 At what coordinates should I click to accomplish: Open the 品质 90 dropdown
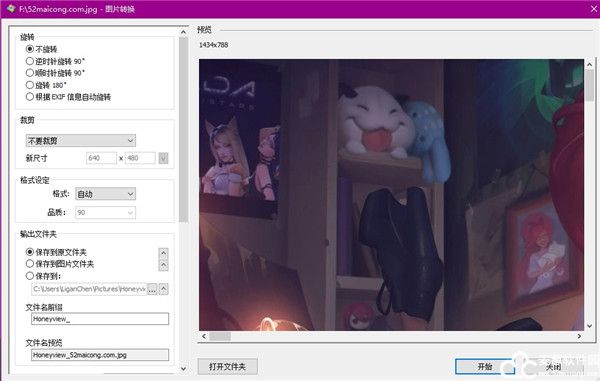105,212
